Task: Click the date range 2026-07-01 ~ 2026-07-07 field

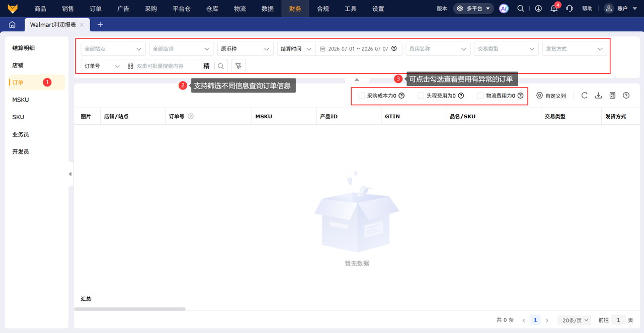Action: click(358, 49)
